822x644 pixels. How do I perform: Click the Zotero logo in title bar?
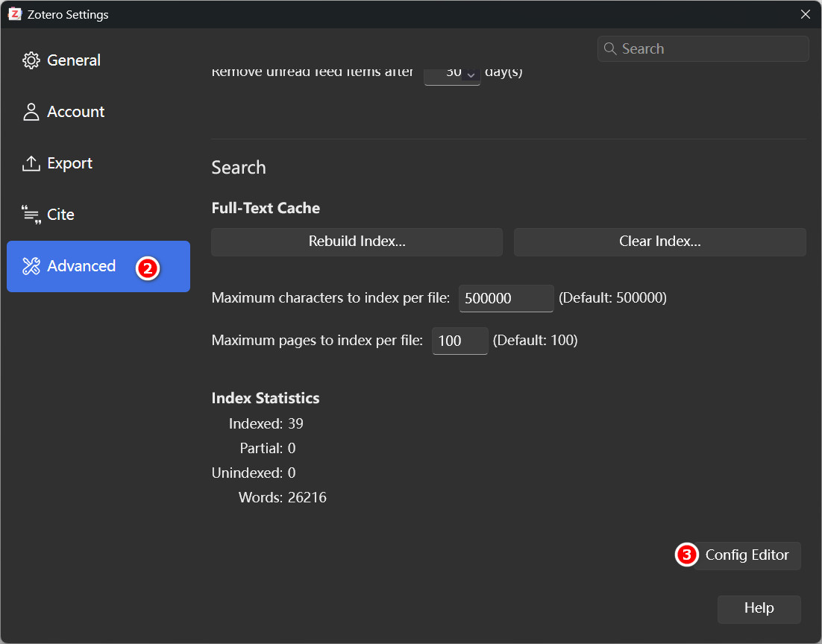click(x=15, y=14)
